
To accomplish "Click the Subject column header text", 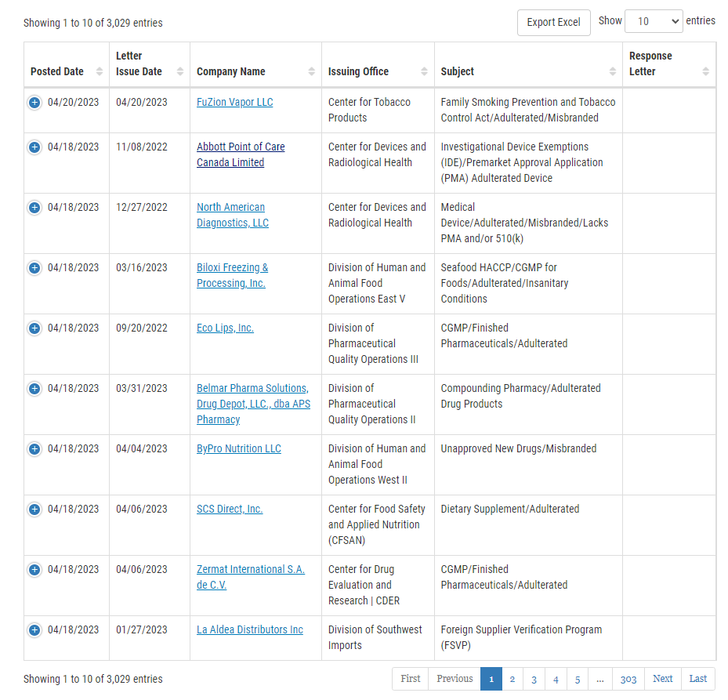I will tap(458, 71).
